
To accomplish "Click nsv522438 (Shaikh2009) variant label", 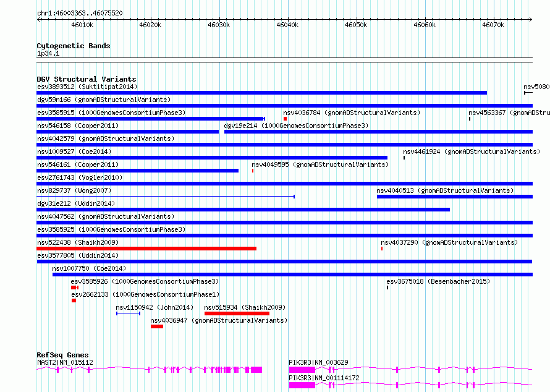I will [78, 242].
